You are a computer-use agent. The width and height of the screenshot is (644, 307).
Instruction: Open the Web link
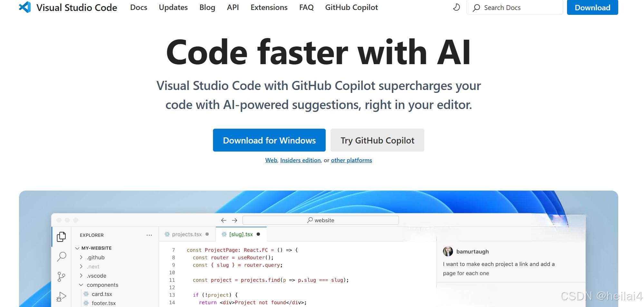271,160
